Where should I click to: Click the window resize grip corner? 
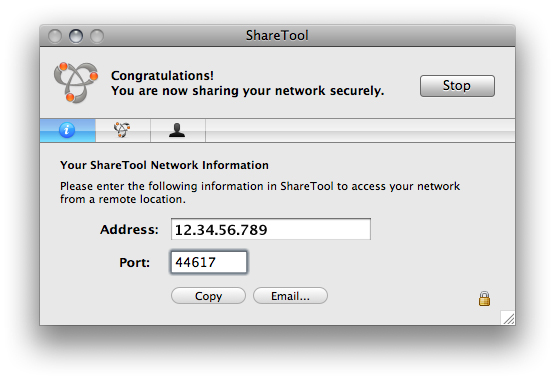coord(508,318)
